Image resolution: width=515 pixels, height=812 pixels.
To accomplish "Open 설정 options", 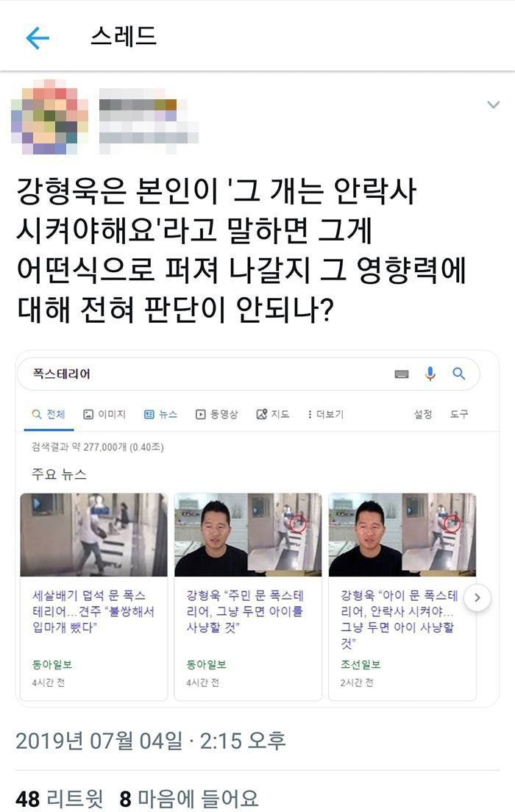I will [423, 414].
